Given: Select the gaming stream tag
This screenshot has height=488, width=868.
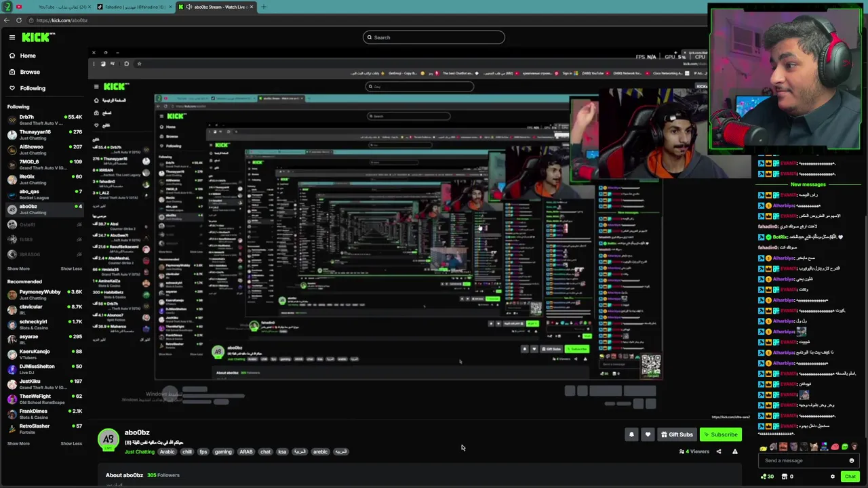Looking at the screenshot, I should tap(223, 451).
